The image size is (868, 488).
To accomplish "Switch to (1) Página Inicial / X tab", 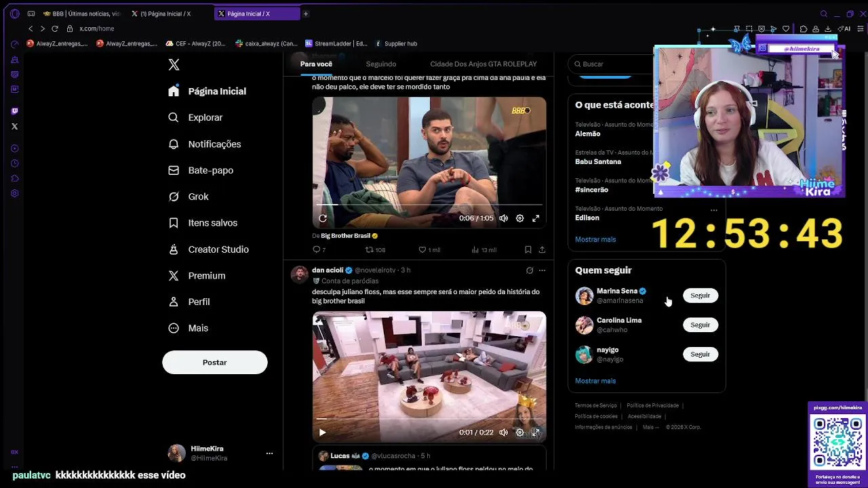I will pos(167,14).
